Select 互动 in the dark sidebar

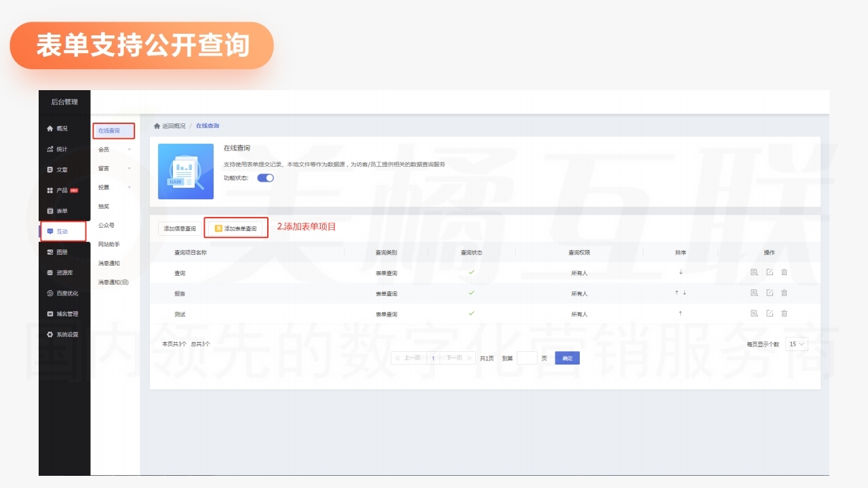[64, 231]
